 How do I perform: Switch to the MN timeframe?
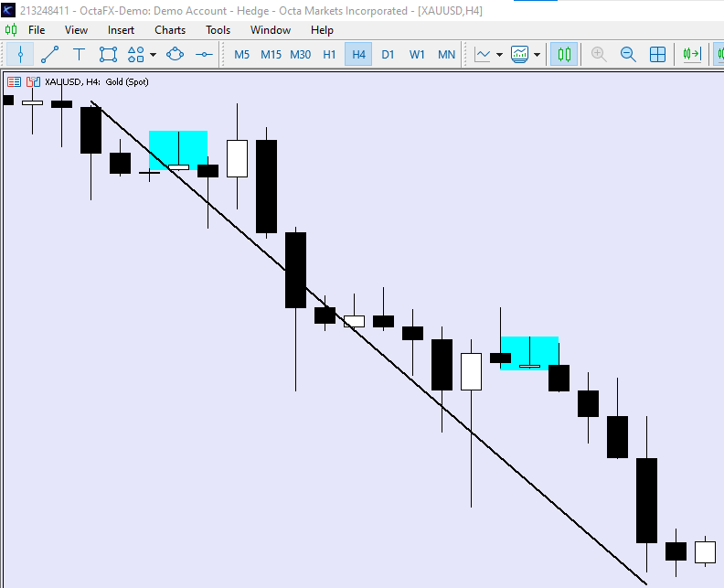coord(446,55)
